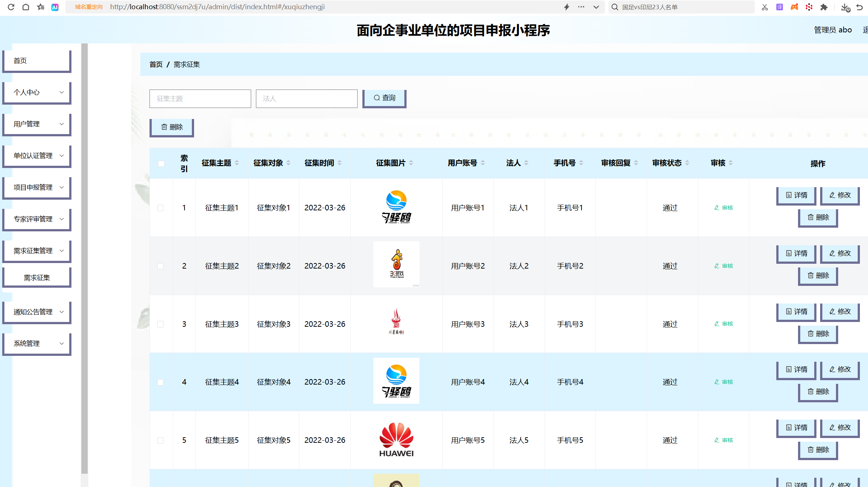Sort by 征集时间 column arrows

tap(340, 163)
